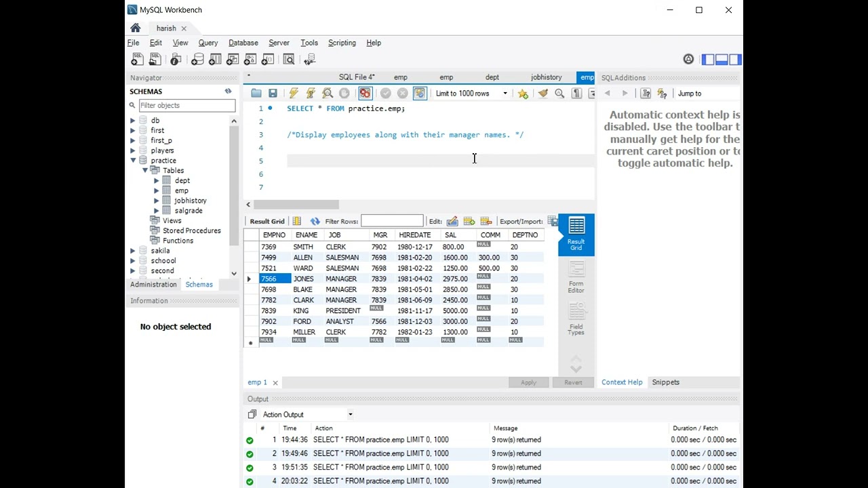
Task: Toggle the right sidebar panel visibility
Action: 734,60
